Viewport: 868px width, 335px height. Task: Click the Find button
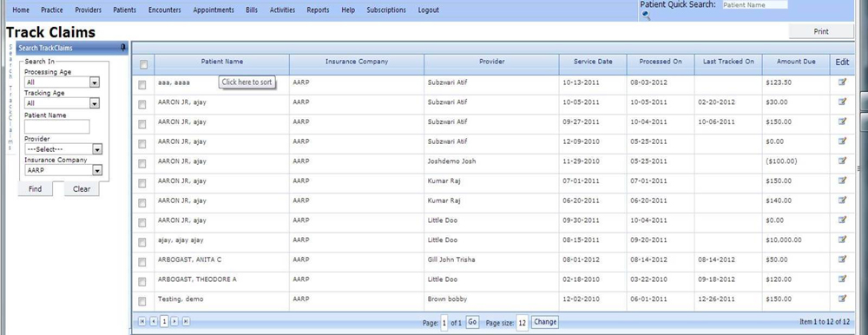pyautogui.click(x=36, y=189)
